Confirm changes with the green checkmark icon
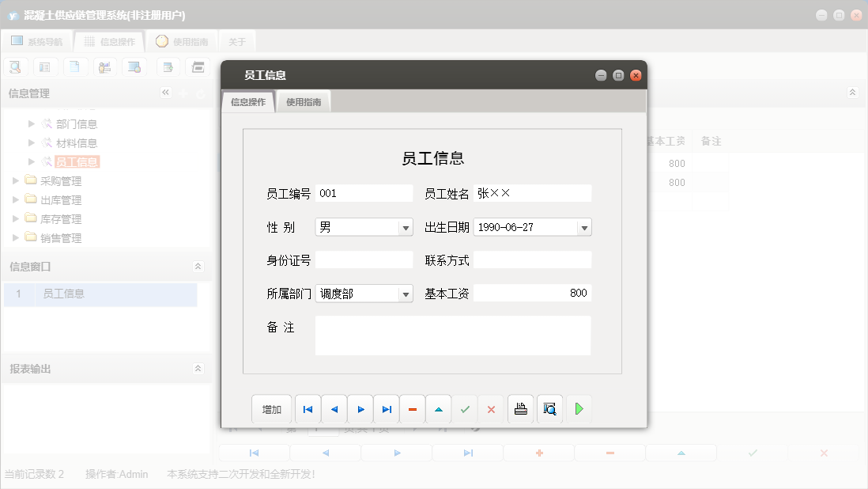The width and height of the screenshot is (868, 489). 465,408
